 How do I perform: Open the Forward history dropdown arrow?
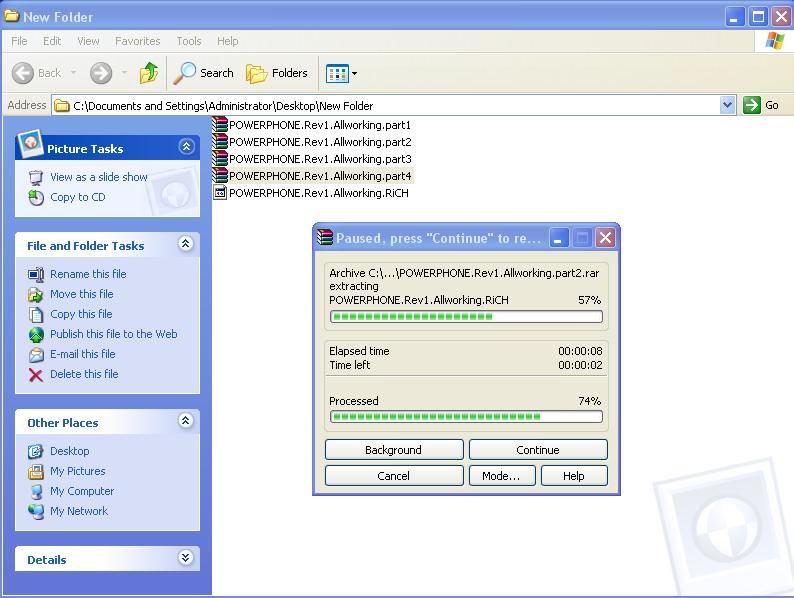124,73
